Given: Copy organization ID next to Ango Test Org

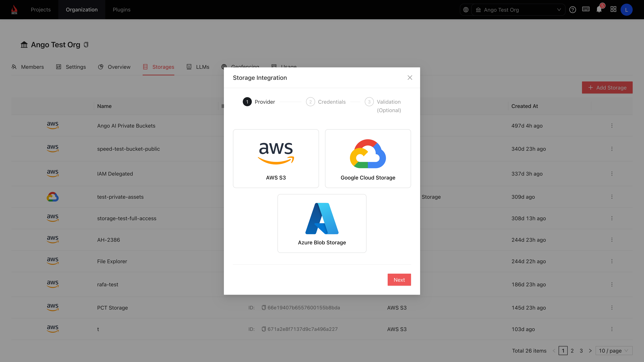Looking at the screenshot, I should pos(86,45).
